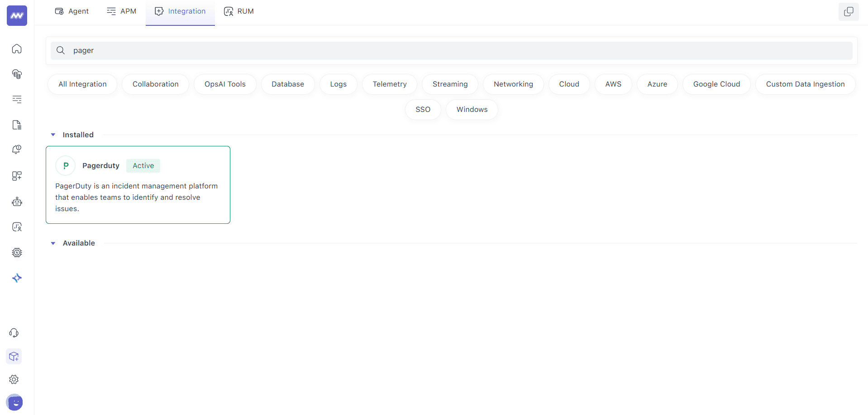
Task: Click the database/cost icon in sidebar
Action: (x=17, y=74)
